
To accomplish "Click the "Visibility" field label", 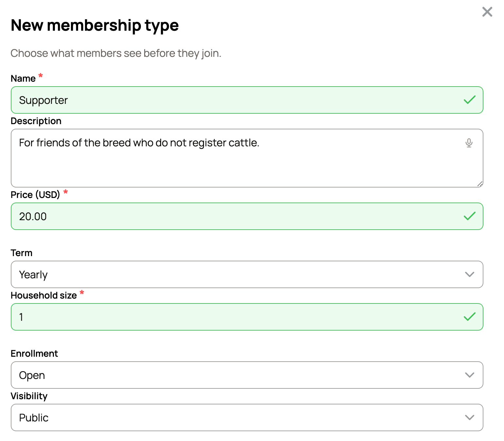I will pos(29,396).
